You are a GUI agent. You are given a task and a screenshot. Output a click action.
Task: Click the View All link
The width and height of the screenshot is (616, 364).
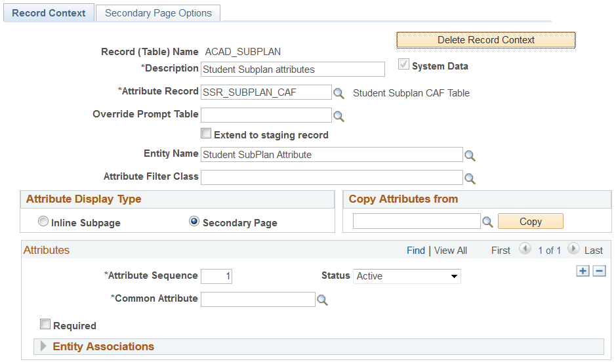pos(450,251)
